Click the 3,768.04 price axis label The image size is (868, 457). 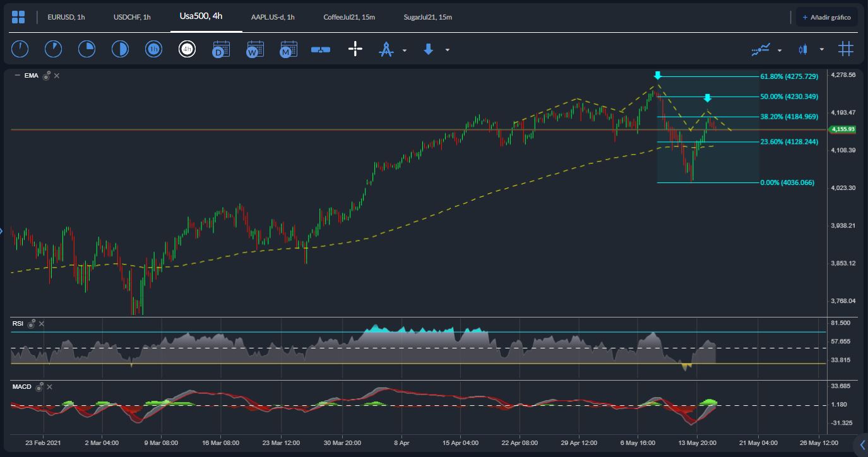click(x=844, y=300)
